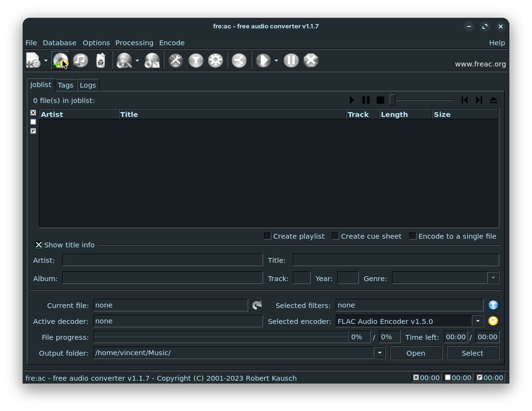Toggle Encode to a single file

point(413,236)
